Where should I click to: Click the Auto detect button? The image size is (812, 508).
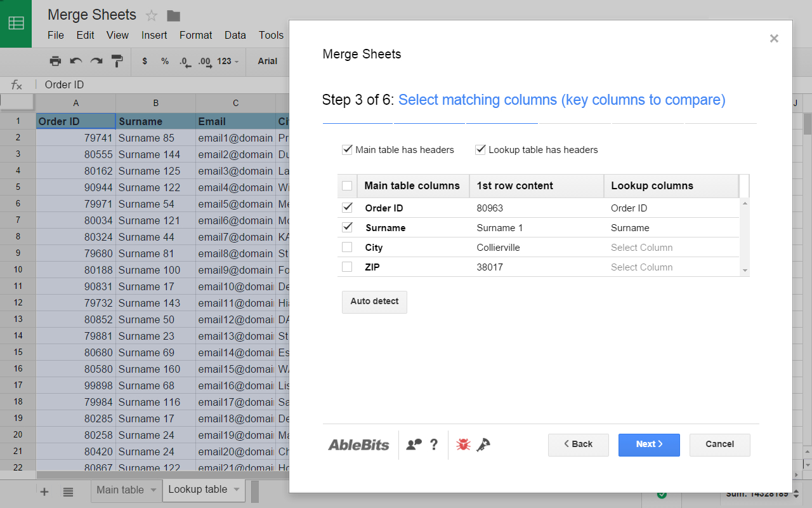[x=374, y=302]
